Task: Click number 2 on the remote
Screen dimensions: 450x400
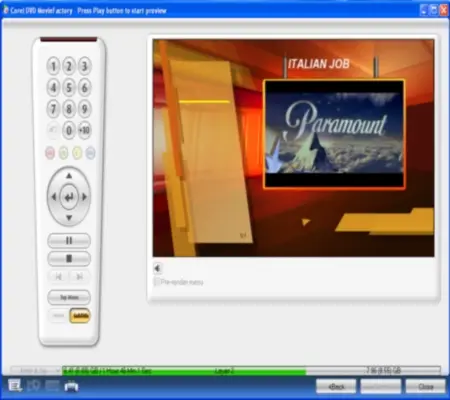Action: [x=69, y=66]
